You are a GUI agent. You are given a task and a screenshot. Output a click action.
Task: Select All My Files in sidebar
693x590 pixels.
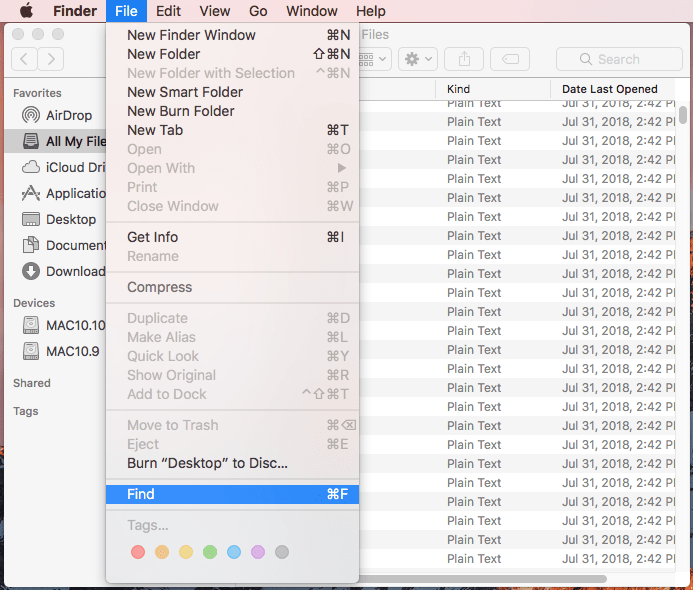[x=56, y=141]
